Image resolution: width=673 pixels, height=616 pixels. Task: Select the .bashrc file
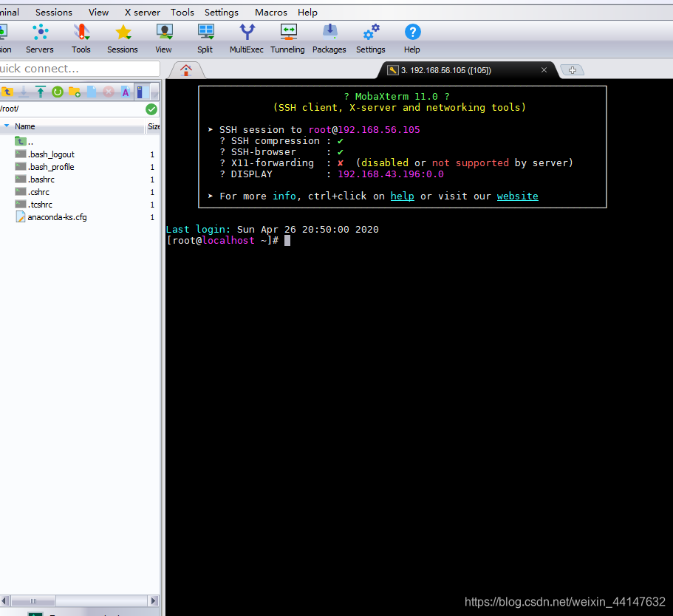80,179
